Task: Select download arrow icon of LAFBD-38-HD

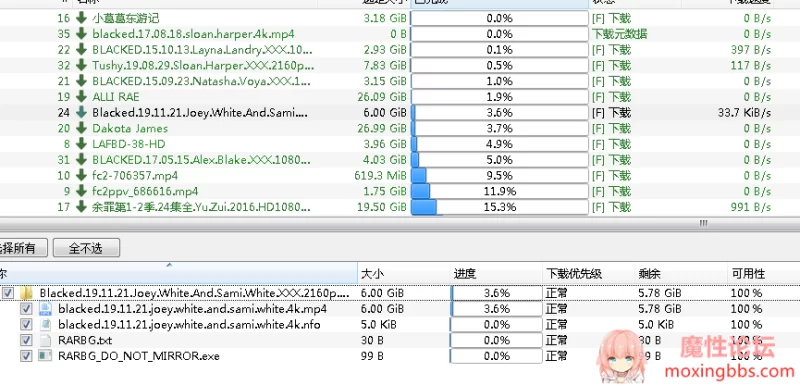Action: (81, 144)
